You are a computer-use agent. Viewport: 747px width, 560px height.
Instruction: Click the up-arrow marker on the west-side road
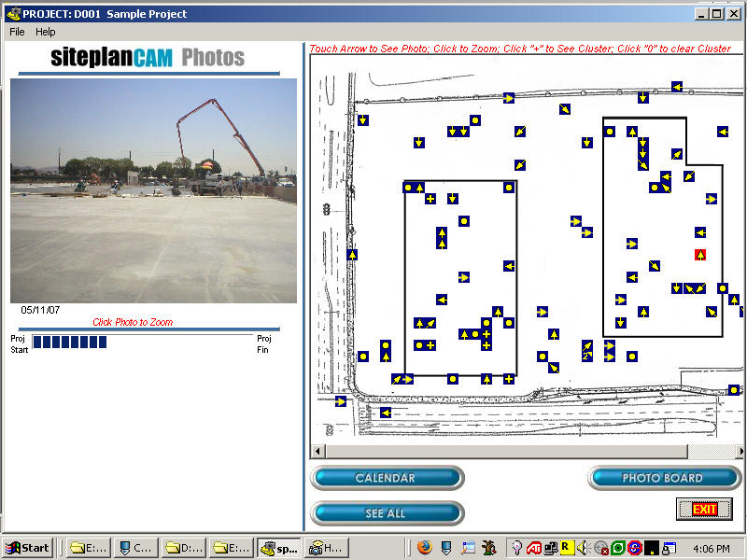pos(352,255)
